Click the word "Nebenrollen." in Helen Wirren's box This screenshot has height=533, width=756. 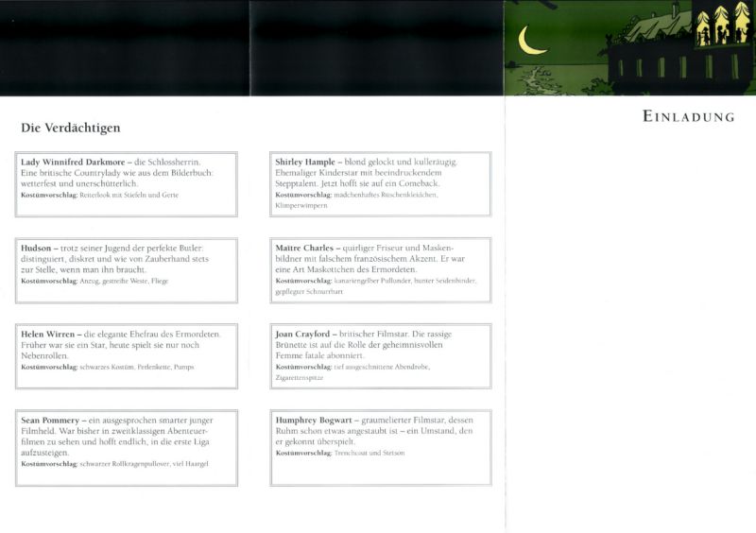coord(44,355)
